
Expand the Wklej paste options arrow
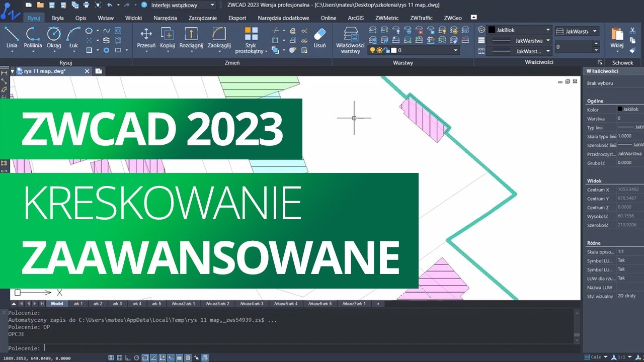pos(617,51)
